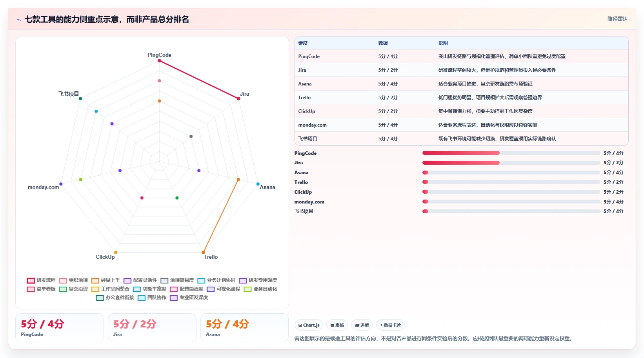Toggle 治理简易度 legend entry
644x358 pixels.
click(x=177, y=280)
